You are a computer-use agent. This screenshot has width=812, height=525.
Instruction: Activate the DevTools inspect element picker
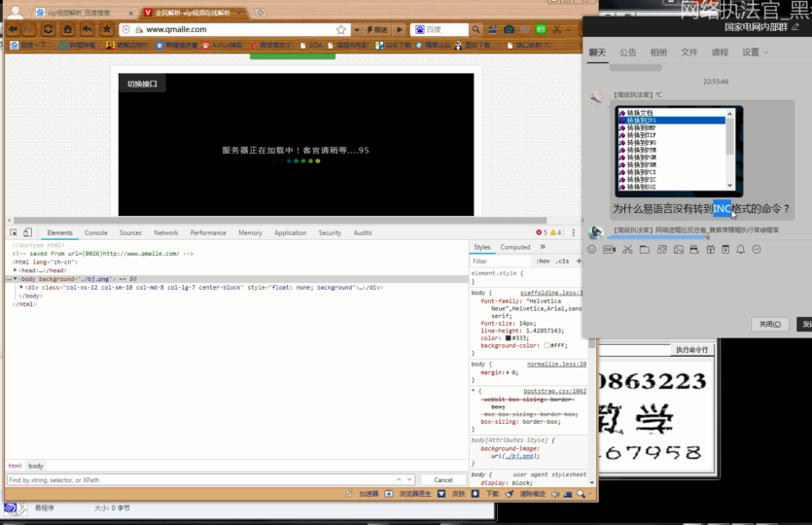14,233
